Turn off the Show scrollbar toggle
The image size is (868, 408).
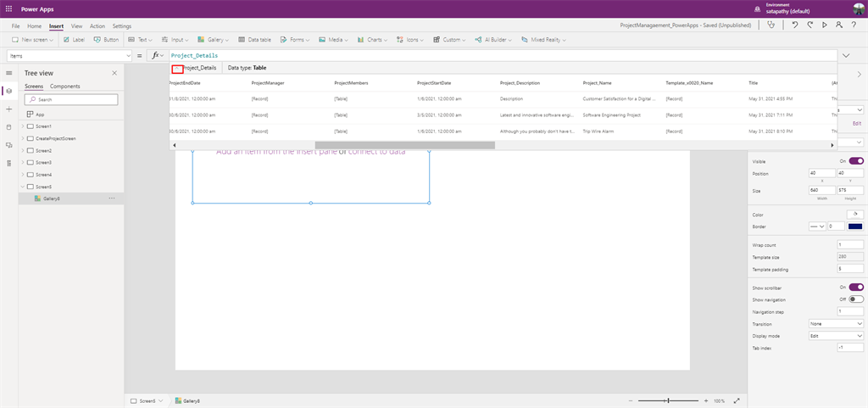[855, 288]
